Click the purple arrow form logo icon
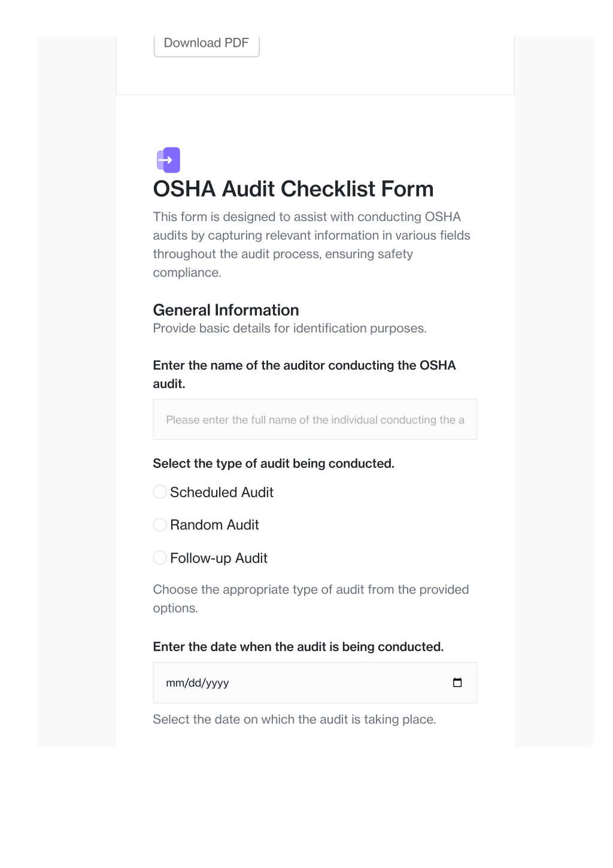The image size is (613, 868). point(168,160)
